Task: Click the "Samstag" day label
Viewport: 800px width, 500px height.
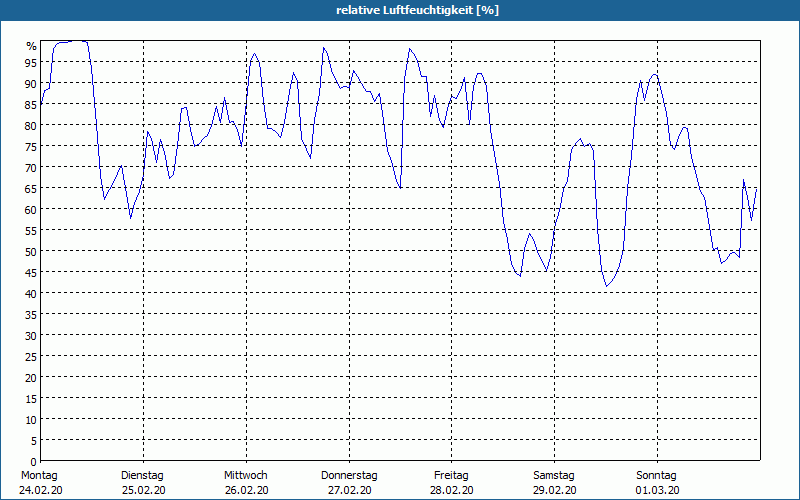Action: [554, 476]
